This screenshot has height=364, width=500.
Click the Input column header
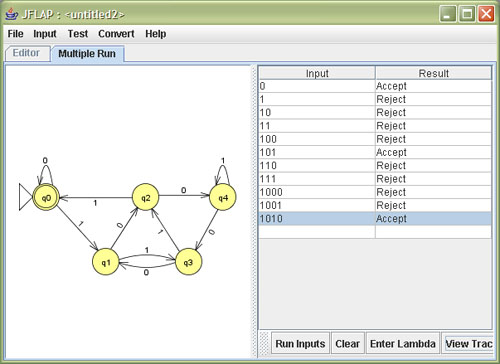point(317,73)
